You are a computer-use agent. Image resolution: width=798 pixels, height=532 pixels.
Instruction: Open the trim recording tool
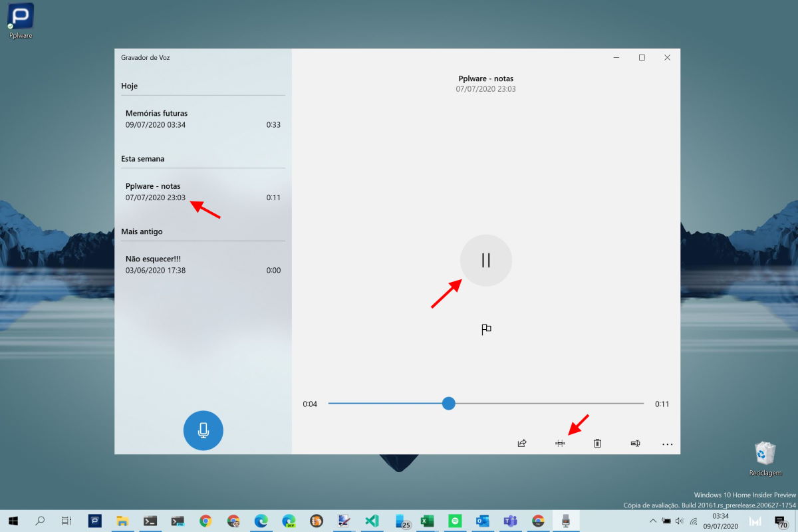coord(560,444)
